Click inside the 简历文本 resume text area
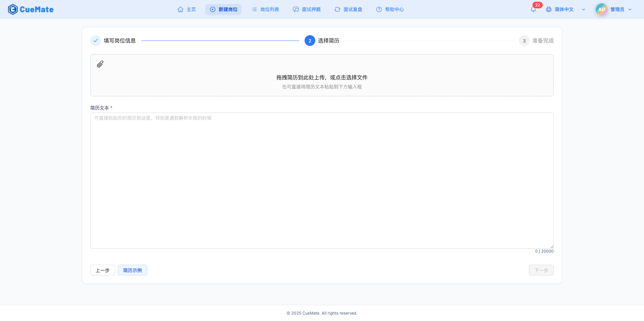 322,180
